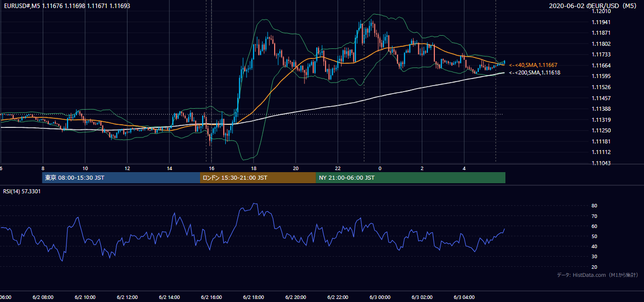Click RSI level 70 on scale
This screenshot has width=644, height=302.
click(594, 216)
